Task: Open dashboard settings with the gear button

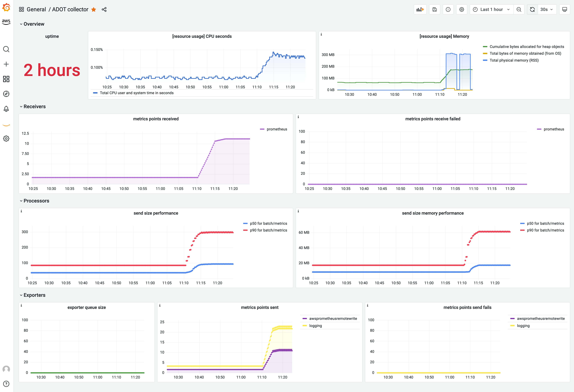Action: [x=462, y=9]
